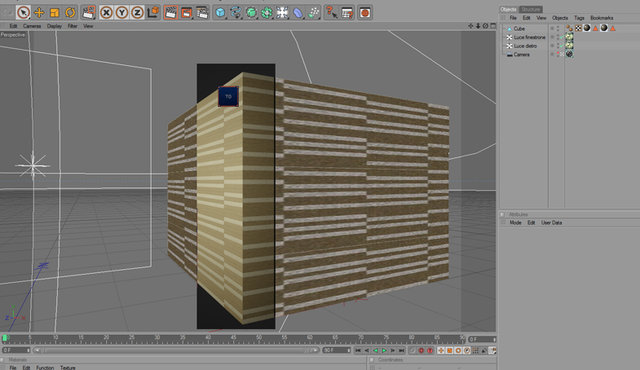Pick the Rotate tool
Image resolution: width=640 pixels, height=370 pixels.
coord(70,12)
